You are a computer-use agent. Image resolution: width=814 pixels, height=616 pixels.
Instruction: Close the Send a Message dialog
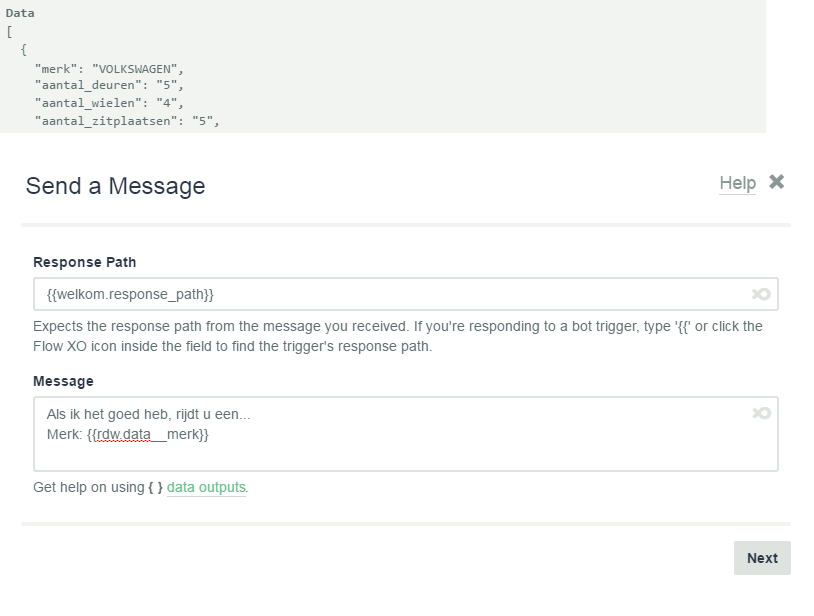point(777,182)
